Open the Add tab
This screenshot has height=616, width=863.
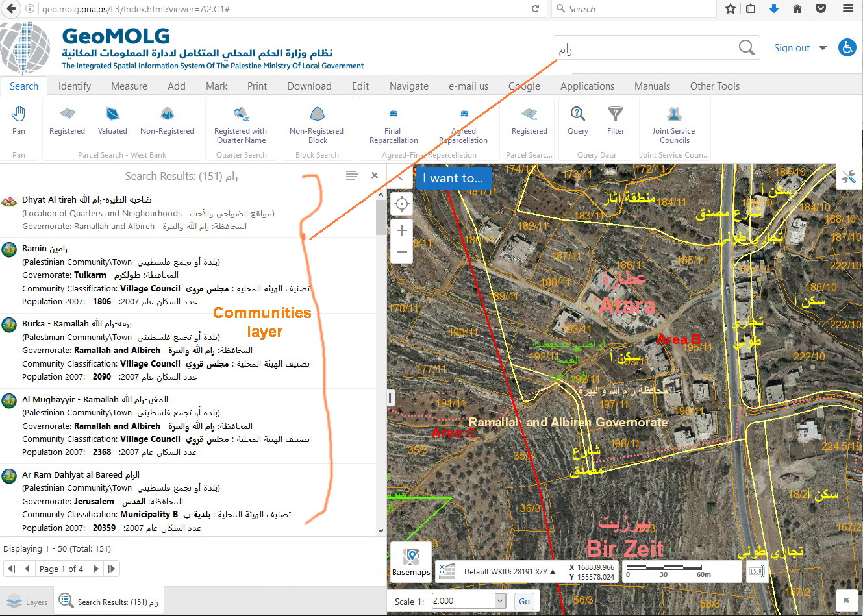177,86
